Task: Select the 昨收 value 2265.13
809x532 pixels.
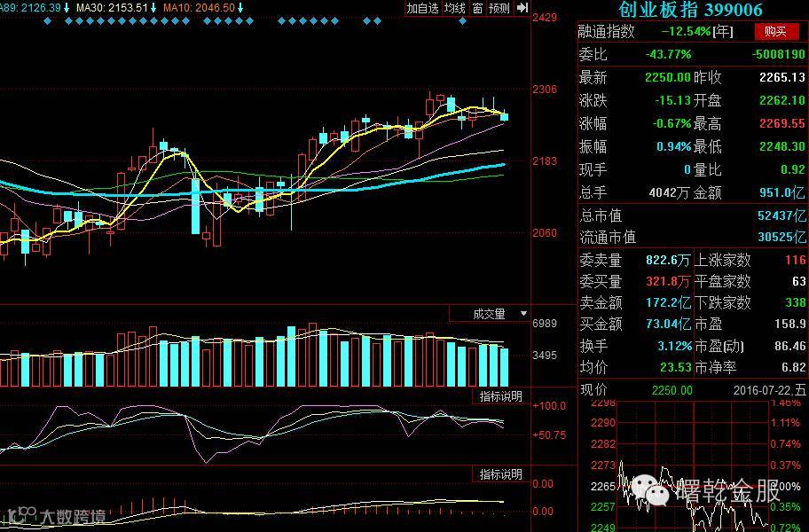Action: coord(782,77)
